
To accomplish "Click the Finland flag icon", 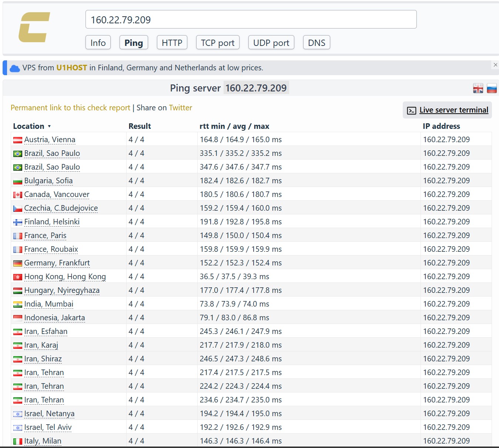I will [18, 222].
